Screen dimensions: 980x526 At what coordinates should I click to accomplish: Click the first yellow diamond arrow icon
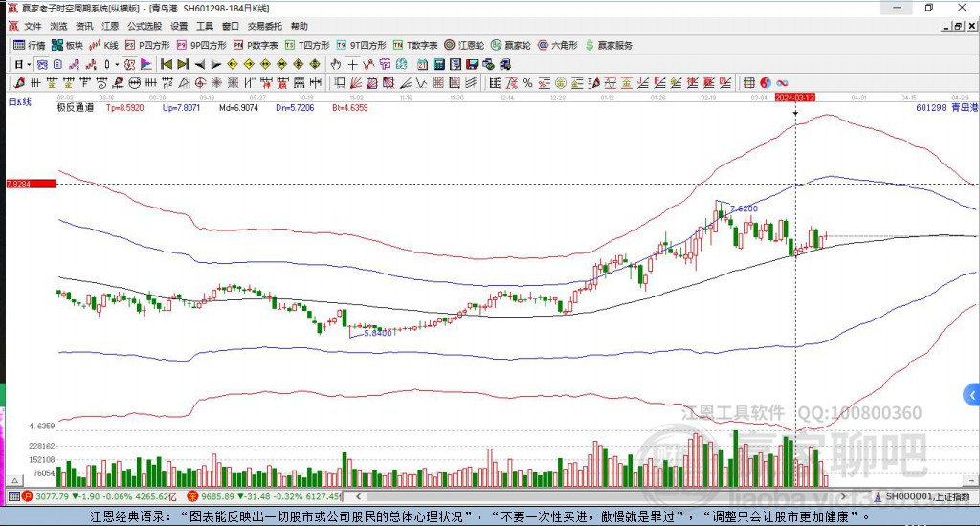[233, 64]
